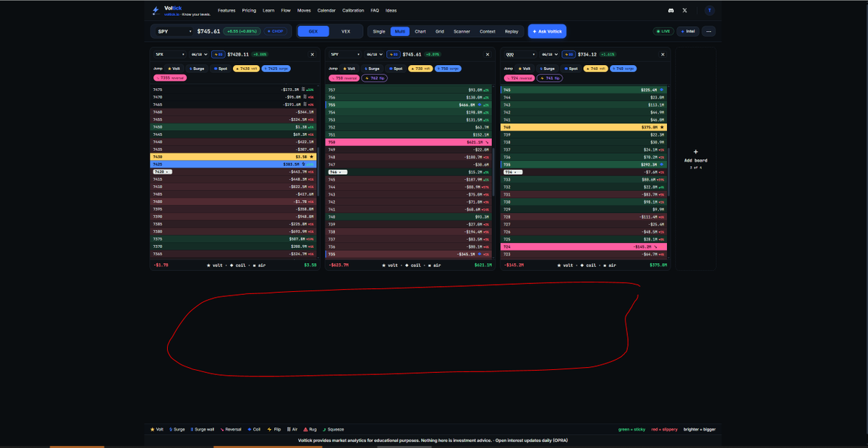Select the Multi view tab
The height and width of the screenshot is (448, 868).
399,31
